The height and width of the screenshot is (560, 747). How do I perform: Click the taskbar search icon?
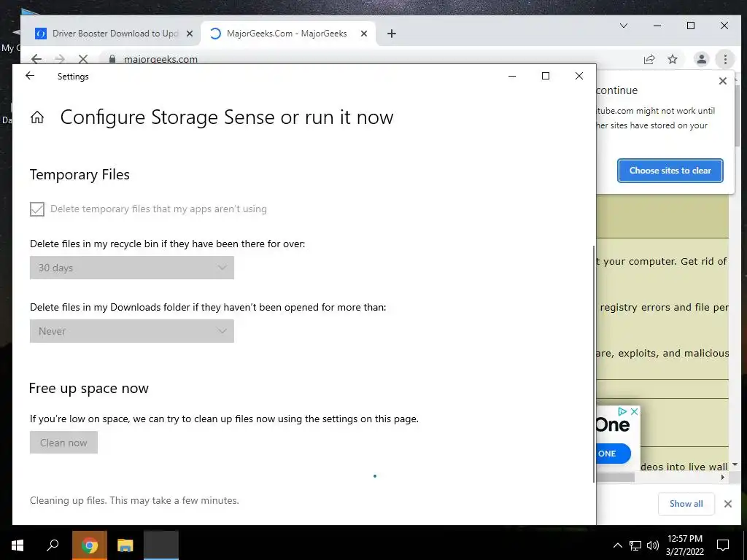[53, 545]
